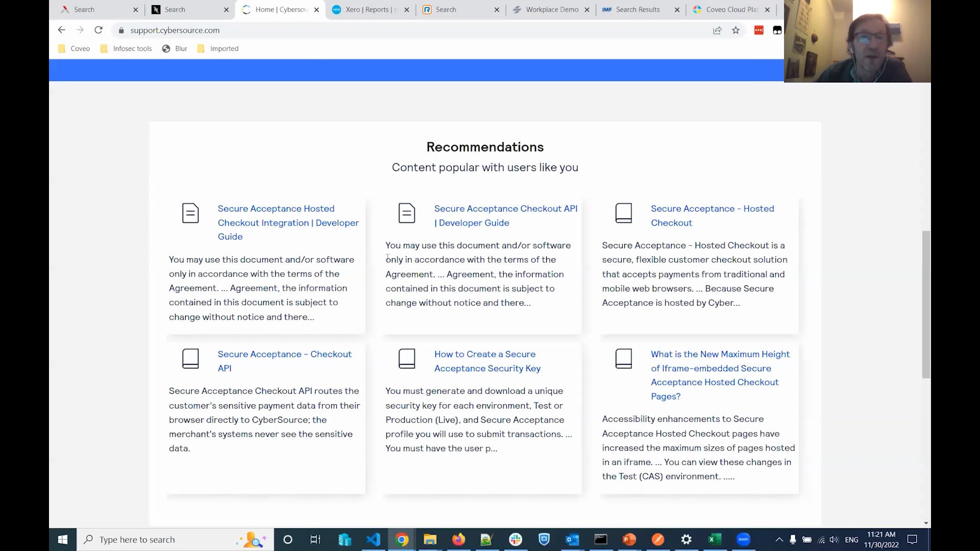Open Settings gear in taskbar
The width and height of the screenshot is (980, 551).
(687, 539)
